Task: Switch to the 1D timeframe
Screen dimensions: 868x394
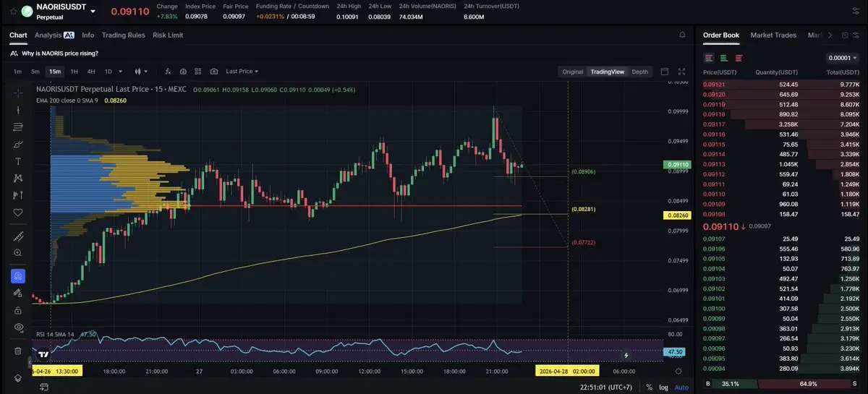Action: pos(109,72)
